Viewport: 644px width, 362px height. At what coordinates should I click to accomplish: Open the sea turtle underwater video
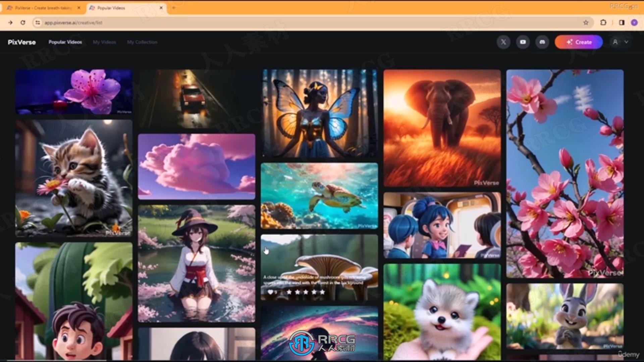tap(319, 196)
